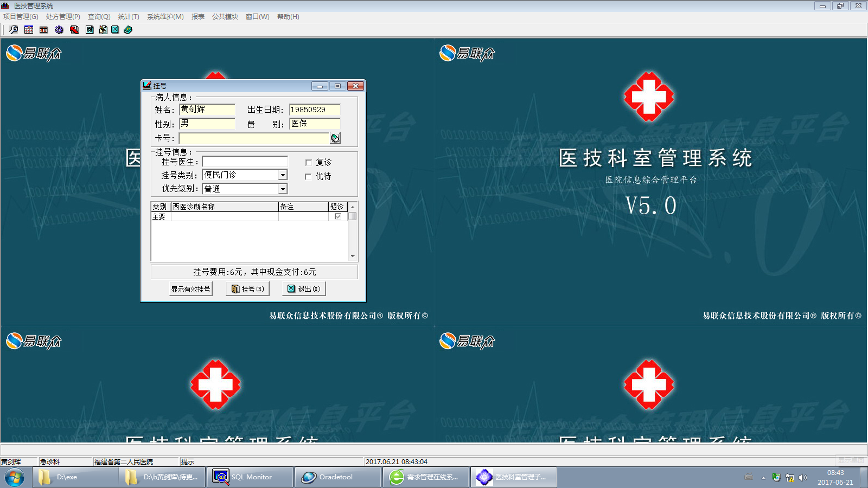Viewport: 868px width, 488px height.
Task: Open the 项目管理(G) menu
Action: 21,17
